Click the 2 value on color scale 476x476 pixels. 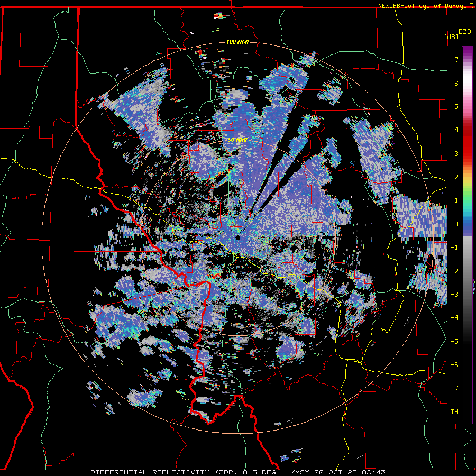456,177
